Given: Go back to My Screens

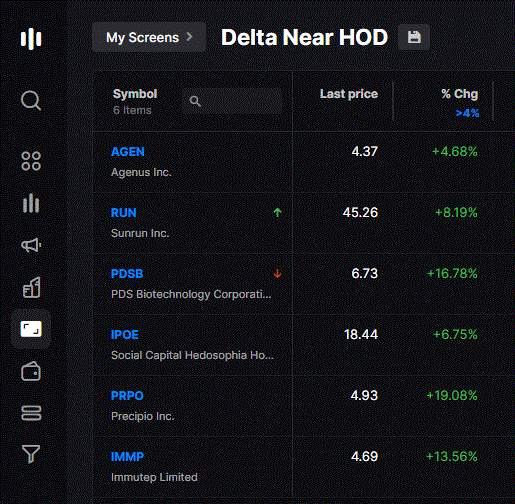Looking at the screenshot, I should (x=149, y=37).
